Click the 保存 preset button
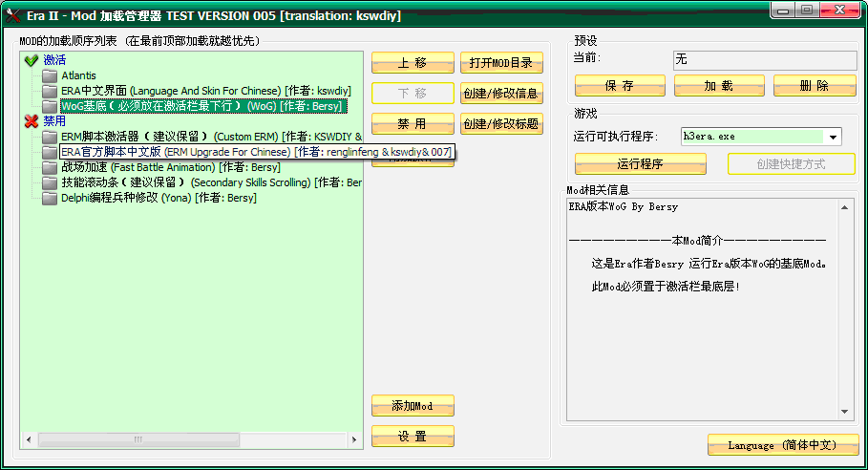The width and height of the screenshot is (868, 470). click(620, 86)
